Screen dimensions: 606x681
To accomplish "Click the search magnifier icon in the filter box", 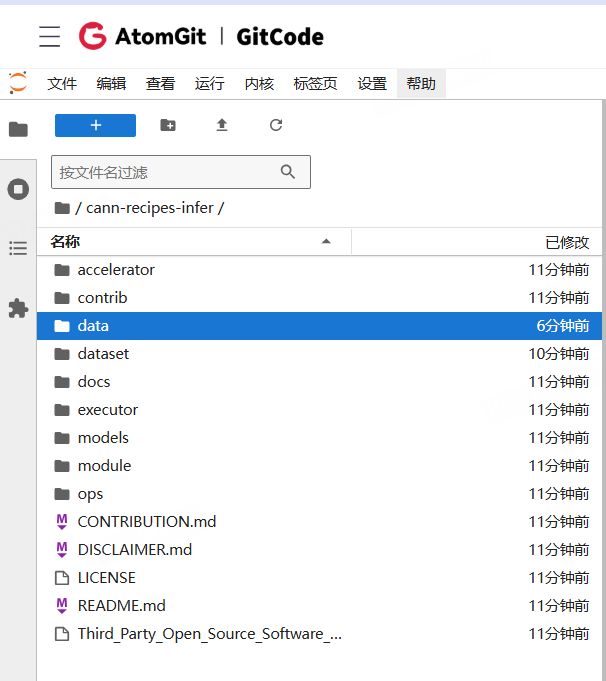I will point(288,172).
